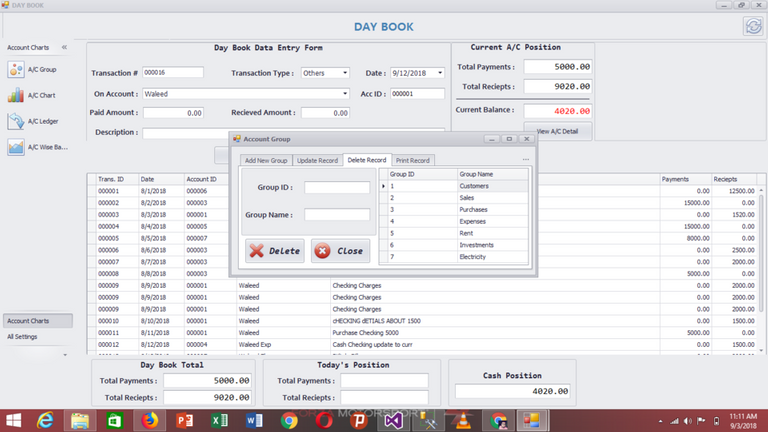This screenshot has height=432, width=768.
Task: Select the Expenses row in group list
Action: coord(473,221)
